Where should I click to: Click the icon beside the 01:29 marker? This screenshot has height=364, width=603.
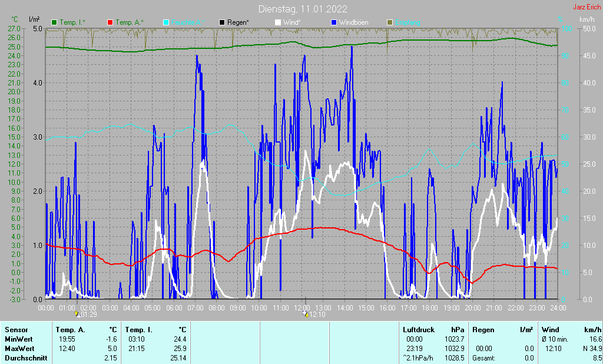coord(77,314)
